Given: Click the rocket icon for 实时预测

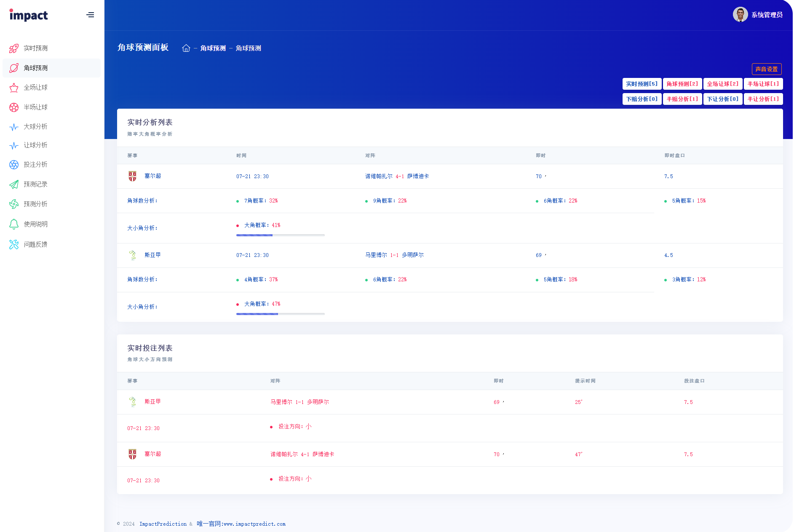Looking at the screenshot, I should coord(14,48).
